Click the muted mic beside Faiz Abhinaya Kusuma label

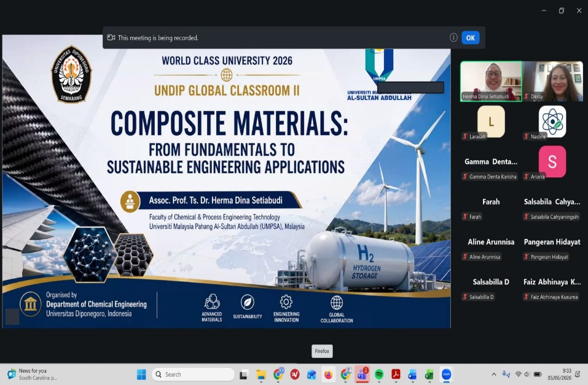527,297
